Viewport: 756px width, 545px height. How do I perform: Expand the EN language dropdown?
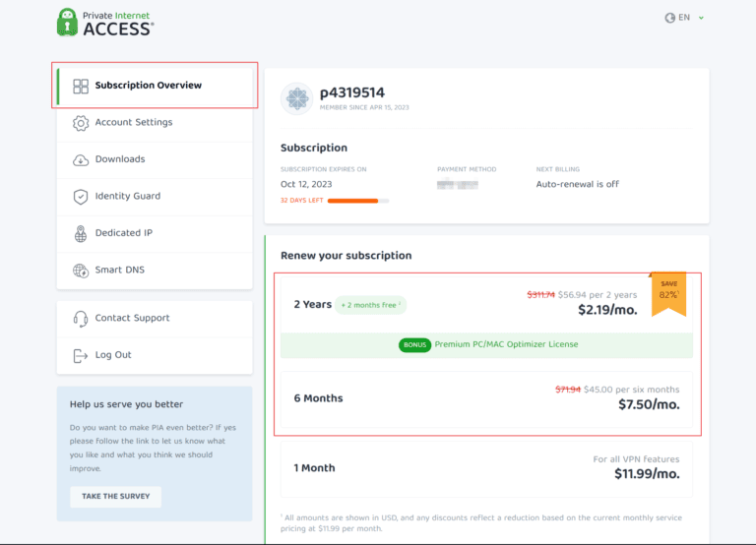point(702,18)
